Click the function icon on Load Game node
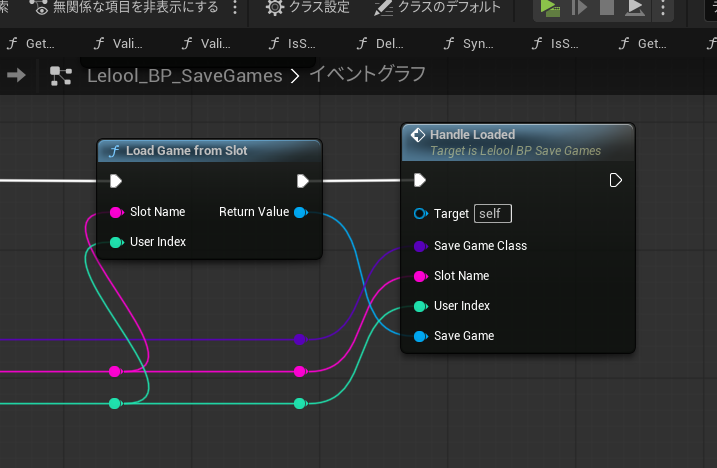Image resolution: width=717 pixels, height=468 pixels. (x=114, y=151)
